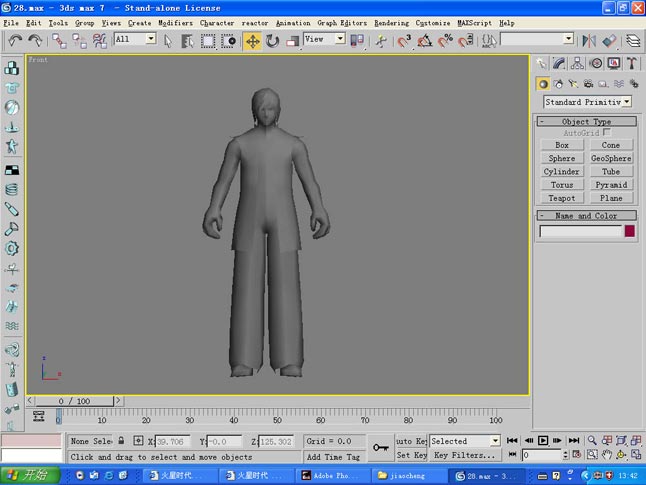Select the Space Warps category icon
646x485 pixels.
pyautogui.click(x=619, y=84)
